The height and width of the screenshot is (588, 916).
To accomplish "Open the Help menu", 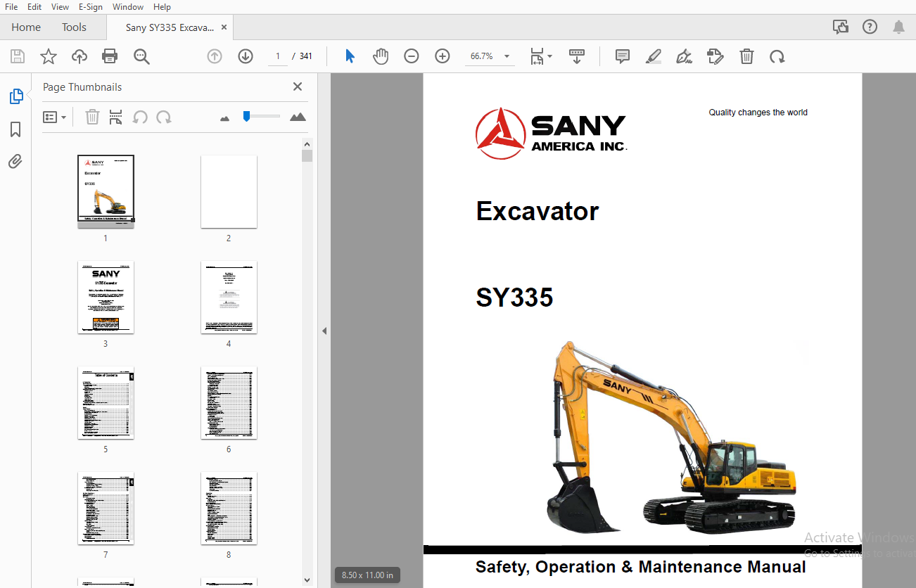I will point(162,6).
